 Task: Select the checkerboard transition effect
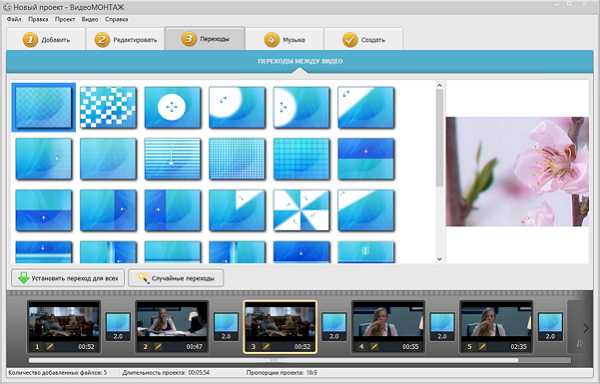pyautogui.click(x=108, y=107)
